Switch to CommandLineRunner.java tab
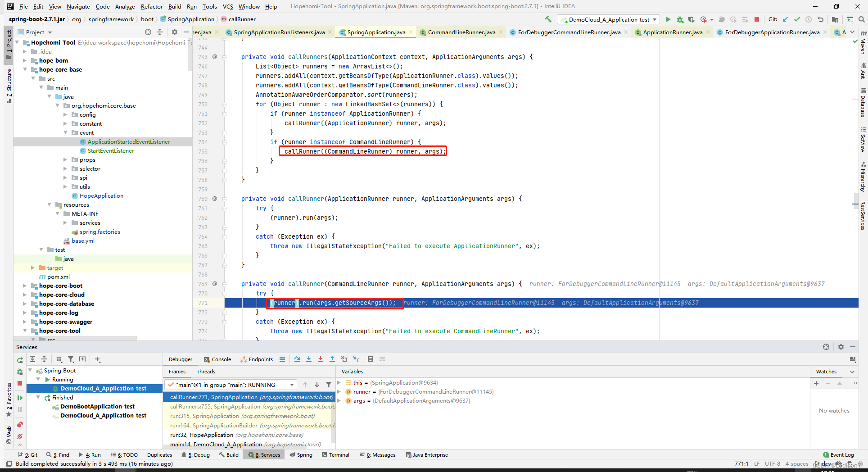 (461, 32)
